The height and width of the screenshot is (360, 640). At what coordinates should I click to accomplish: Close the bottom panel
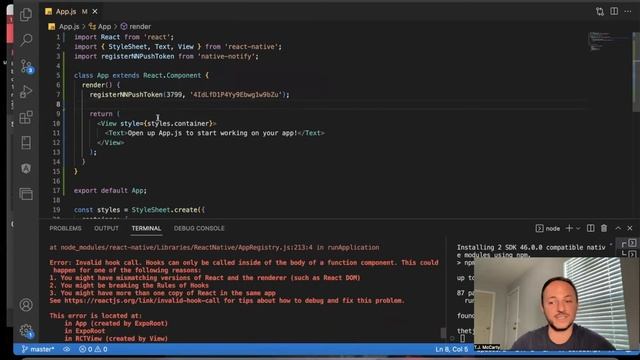tap(630, 228)
